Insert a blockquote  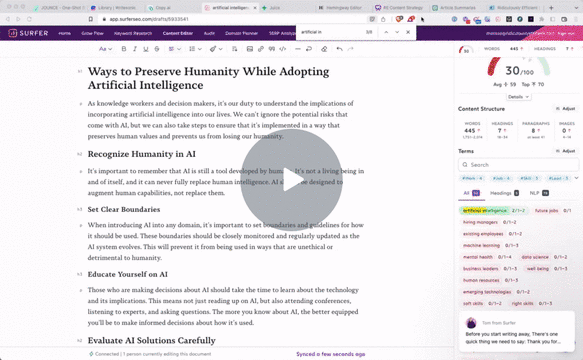tap(272, 49)
